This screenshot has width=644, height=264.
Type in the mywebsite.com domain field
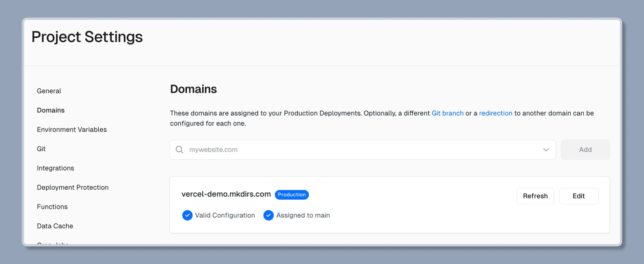[x=355, y=150]
